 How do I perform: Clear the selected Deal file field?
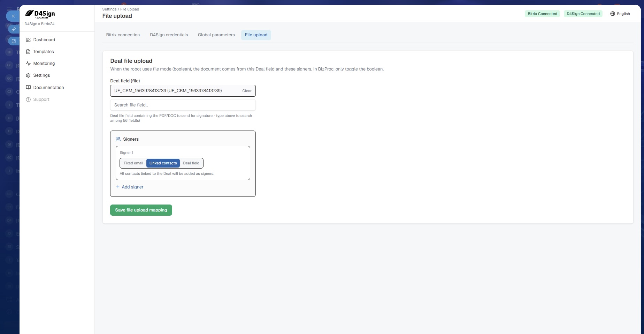[247, 91]
